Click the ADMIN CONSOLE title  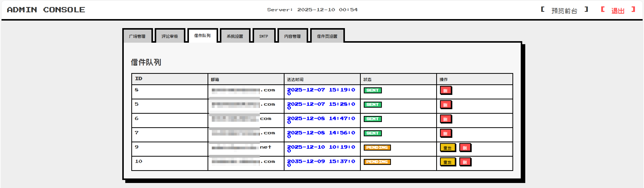[46, 10]
